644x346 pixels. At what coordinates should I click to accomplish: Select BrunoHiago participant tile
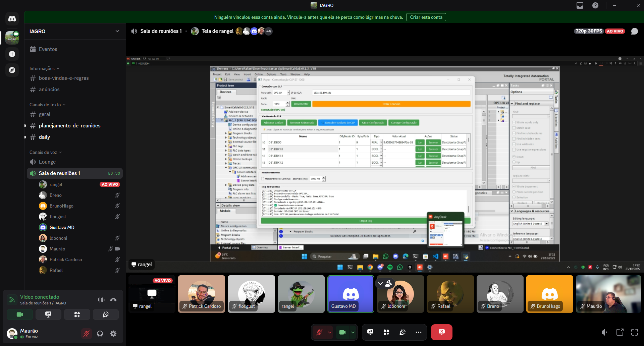pyautogui.click(x=549, y=294)
